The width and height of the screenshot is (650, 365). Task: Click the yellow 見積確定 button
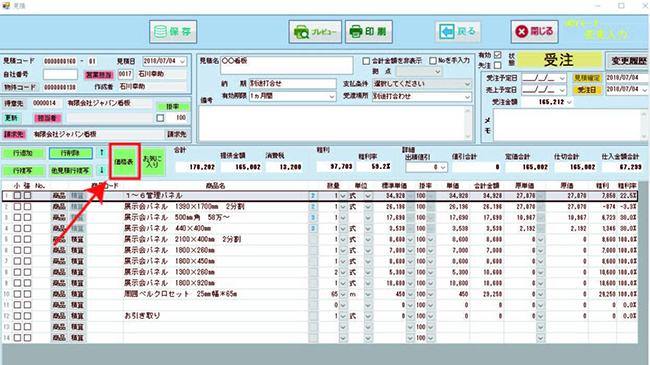[x=587, y=78]
